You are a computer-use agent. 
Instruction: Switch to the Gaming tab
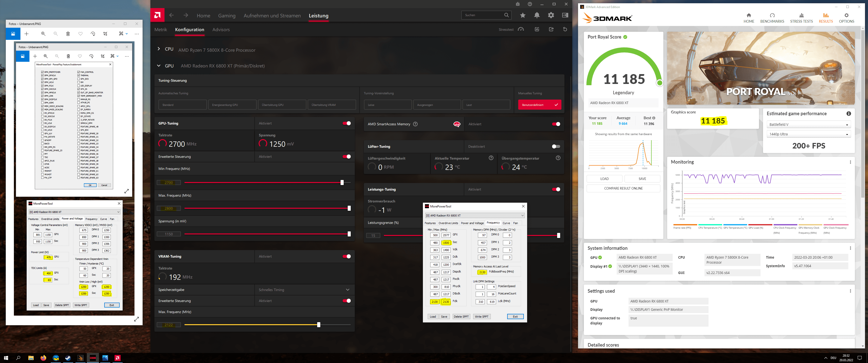227,15
